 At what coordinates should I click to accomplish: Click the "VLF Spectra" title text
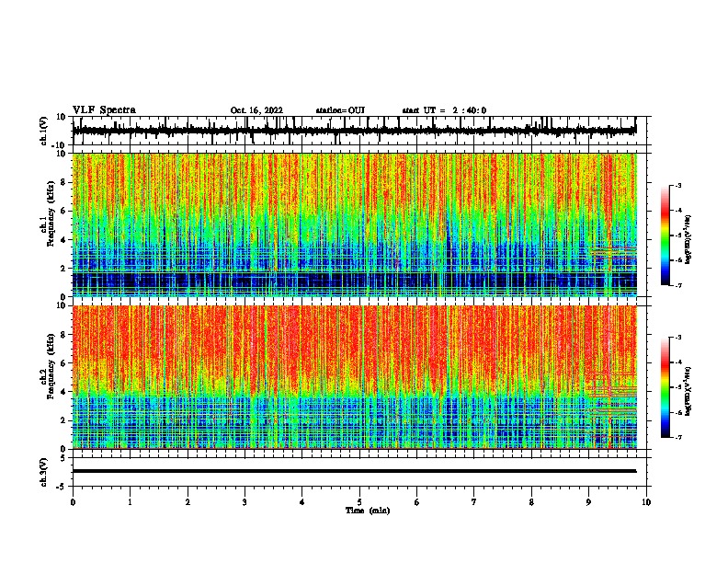(104, 110)
